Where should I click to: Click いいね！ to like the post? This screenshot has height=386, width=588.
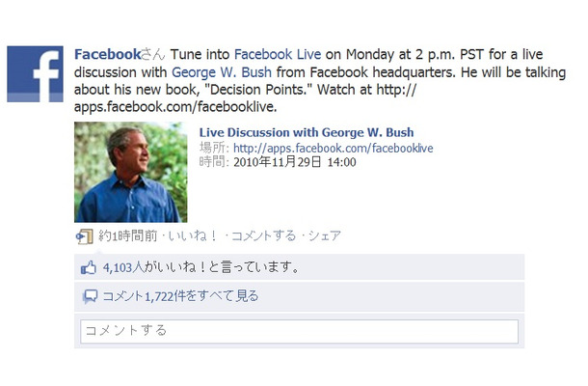coord(193,235)
